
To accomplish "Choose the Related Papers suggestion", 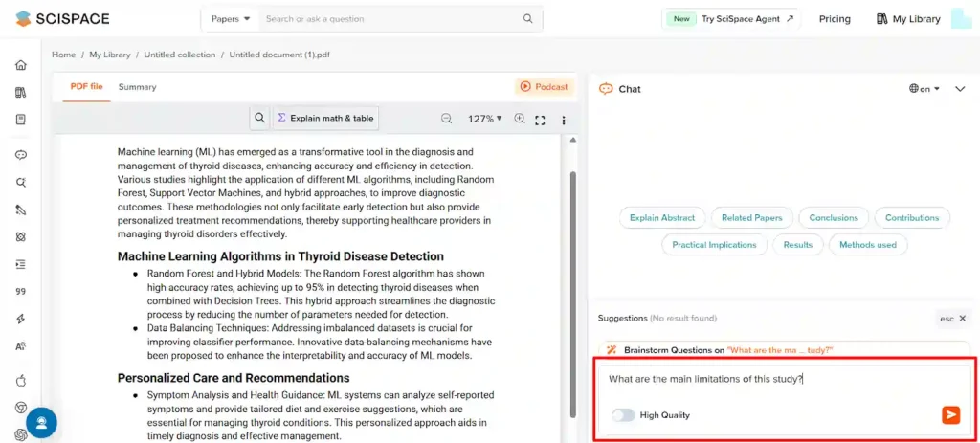I will (752, 218).
